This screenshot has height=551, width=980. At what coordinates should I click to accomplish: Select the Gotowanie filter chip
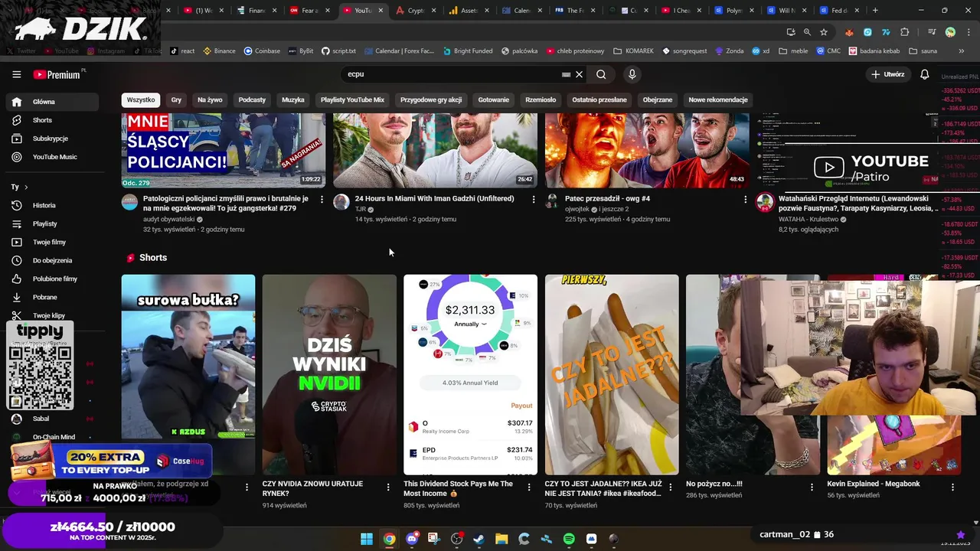pyautogui.click(x=494, y=99)
